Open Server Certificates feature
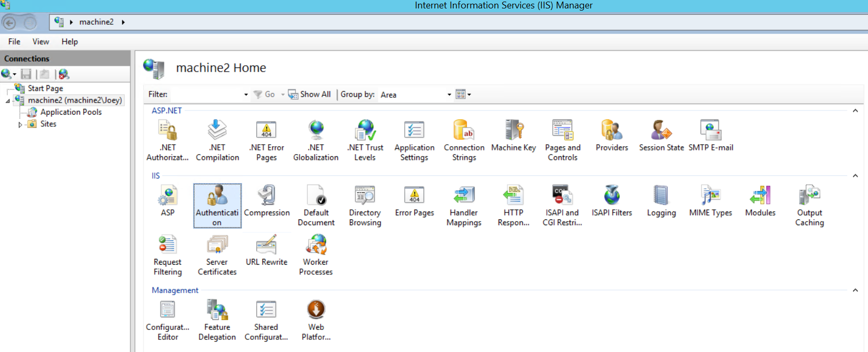Viewport: 868px width, 352px height. pos(217,255)
